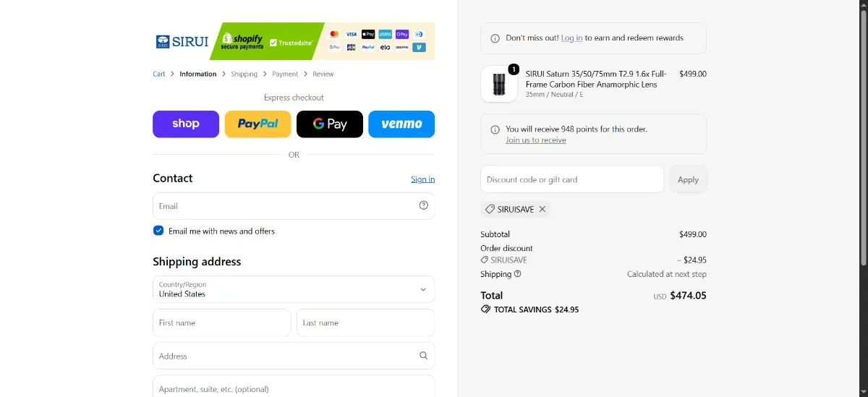Go to the Cart breadcrumb
868x397 pixels.
coord(159,74)
